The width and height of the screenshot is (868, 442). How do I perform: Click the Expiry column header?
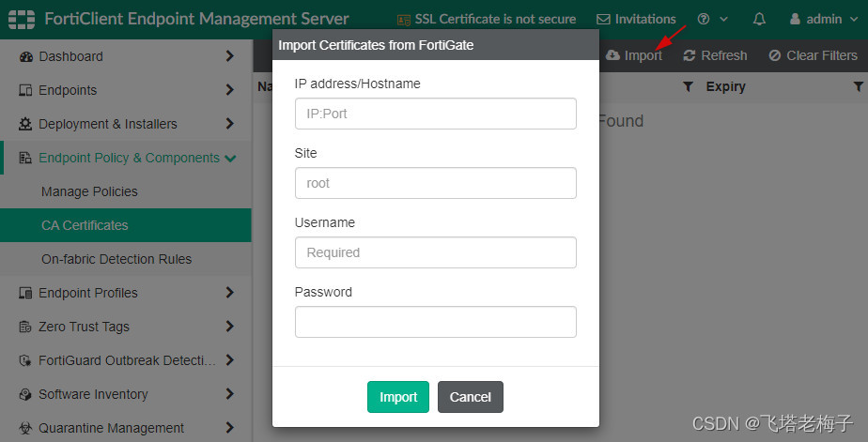(726, 87)
